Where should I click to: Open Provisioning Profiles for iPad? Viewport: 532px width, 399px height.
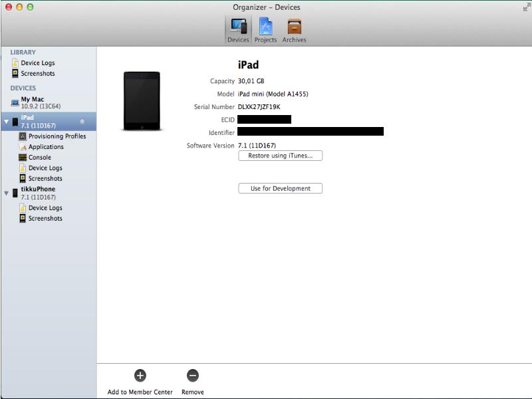[x=57, y=136]
